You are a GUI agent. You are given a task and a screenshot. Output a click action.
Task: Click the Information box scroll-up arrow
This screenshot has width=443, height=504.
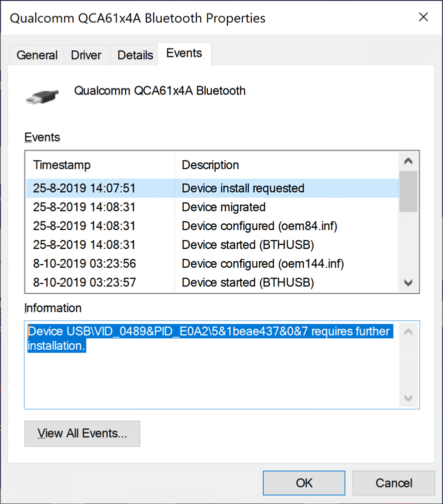coord(408,332)
